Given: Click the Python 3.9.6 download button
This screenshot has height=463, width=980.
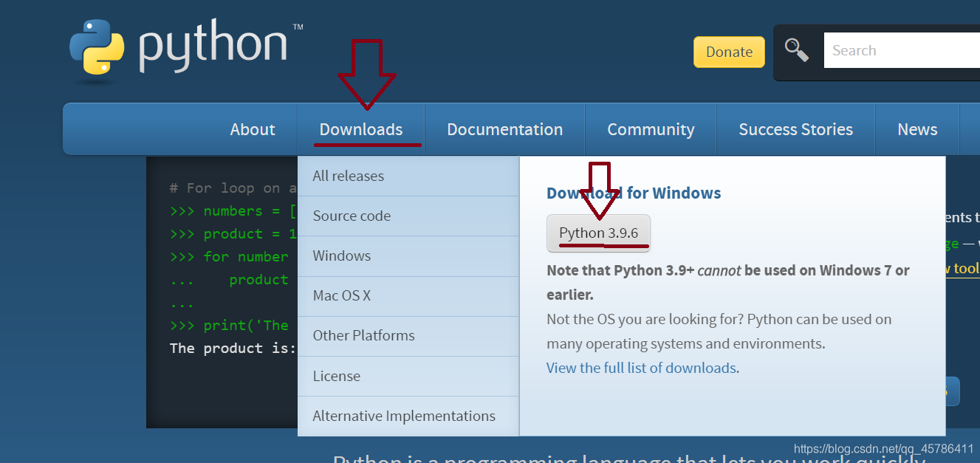Looking at the screenshot, I should click(598, 233).
